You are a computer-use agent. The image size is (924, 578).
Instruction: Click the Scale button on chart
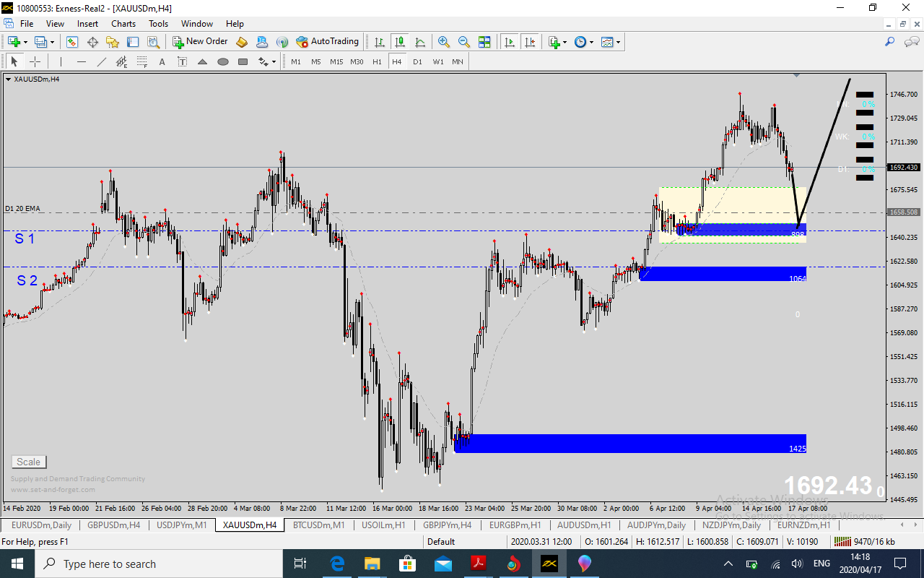tap(29, 462)
